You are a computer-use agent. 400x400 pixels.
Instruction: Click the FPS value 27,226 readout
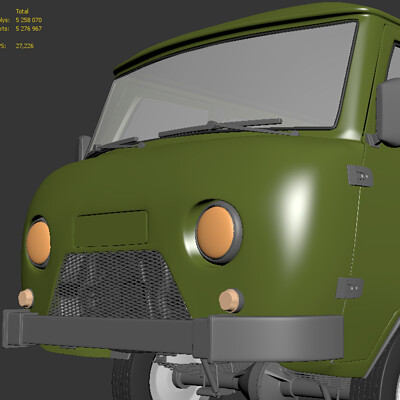(25, 46)
